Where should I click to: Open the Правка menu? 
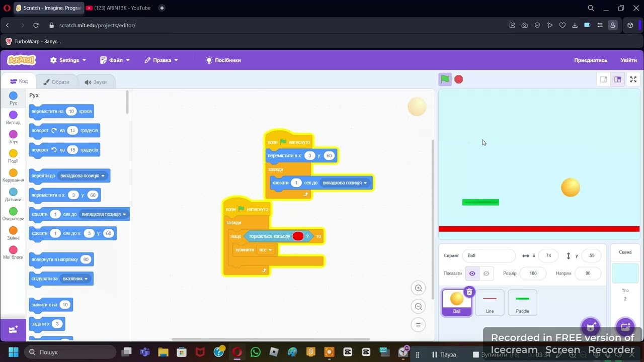161,60
